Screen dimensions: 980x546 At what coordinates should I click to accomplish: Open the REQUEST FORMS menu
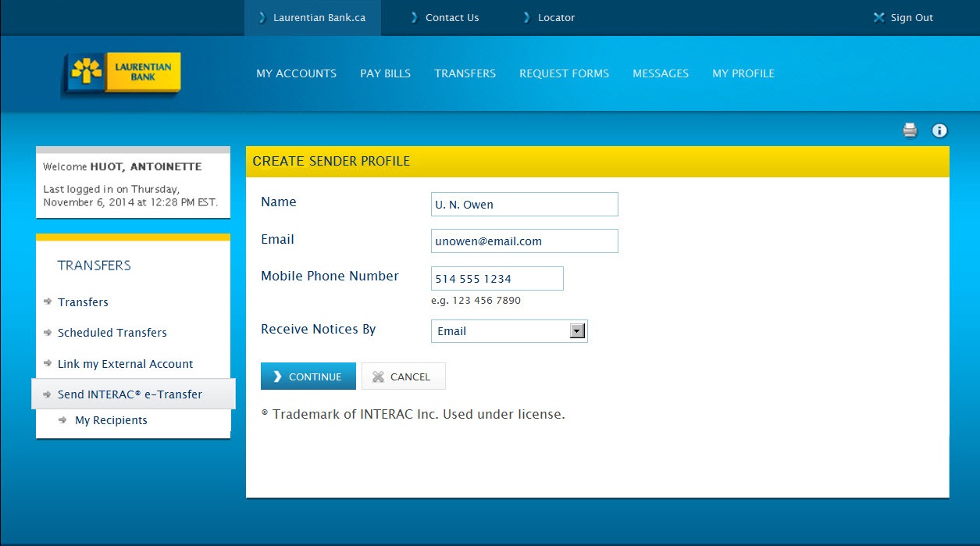point(564,73)
